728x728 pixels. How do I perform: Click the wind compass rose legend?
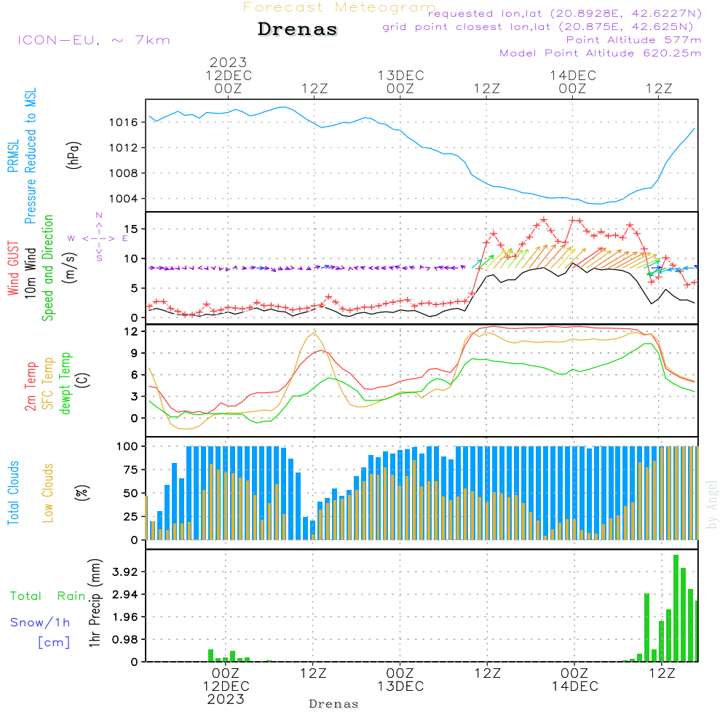click(98, 238)
